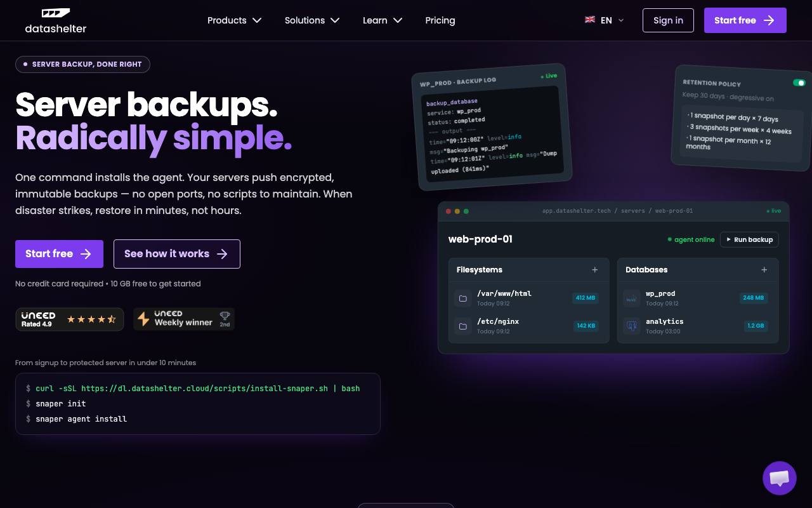Click the lightning bolt Uneed icon
This screenshot has width=812, height=508.
[x=144, y=319]
